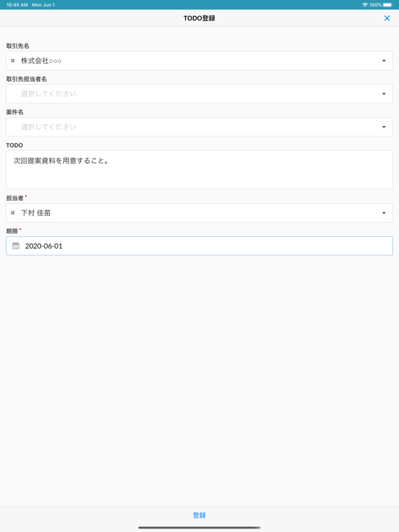This screenshot has height=532, width=399.
Task: Clear the selected 株式会社○○○ value
Action: click(12, 61)
